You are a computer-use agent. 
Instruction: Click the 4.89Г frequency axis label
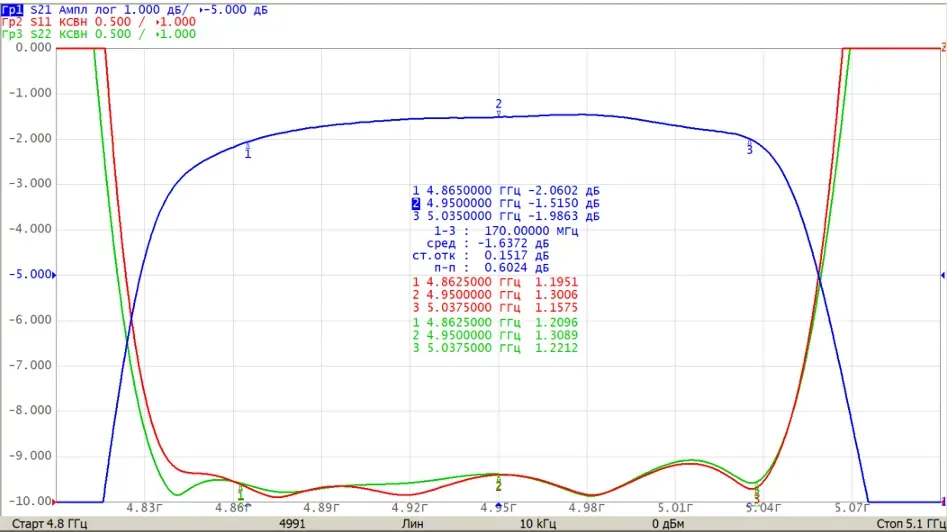click(x=321, y=508)
